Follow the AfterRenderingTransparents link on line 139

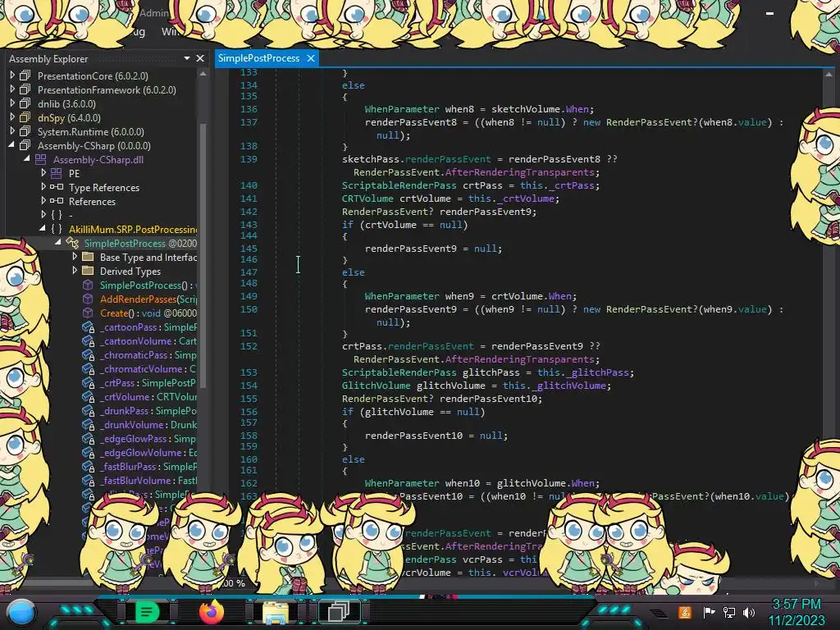pyautogui.click(x=519, y=172)
